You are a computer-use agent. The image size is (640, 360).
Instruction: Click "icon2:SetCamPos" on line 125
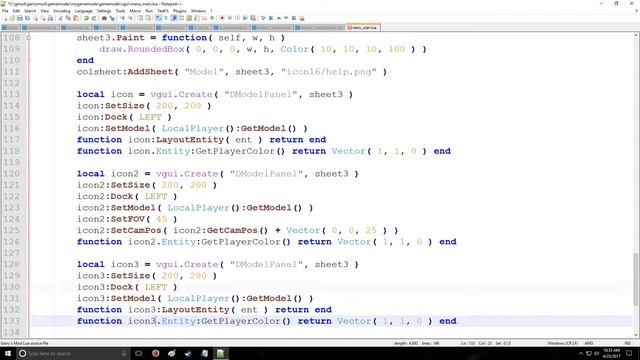pos(119,230)
